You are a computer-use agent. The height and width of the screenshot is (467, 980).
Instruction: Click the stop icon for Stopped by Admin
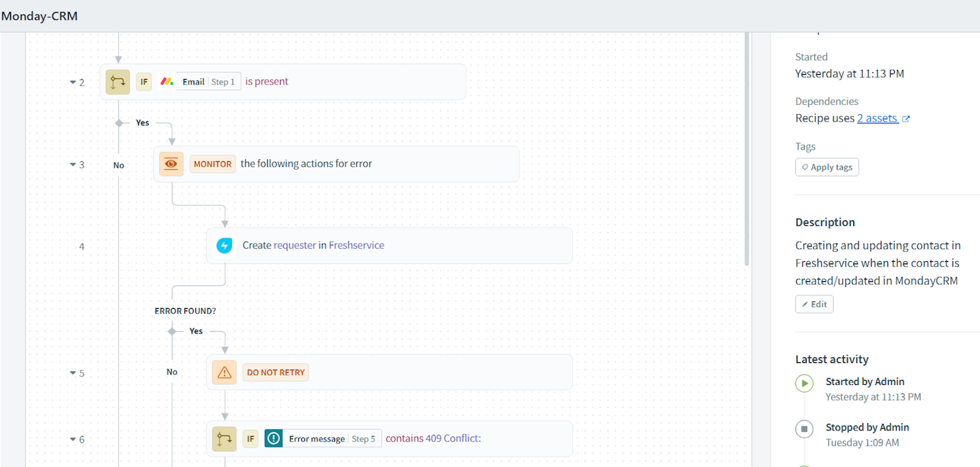[804, 429]
